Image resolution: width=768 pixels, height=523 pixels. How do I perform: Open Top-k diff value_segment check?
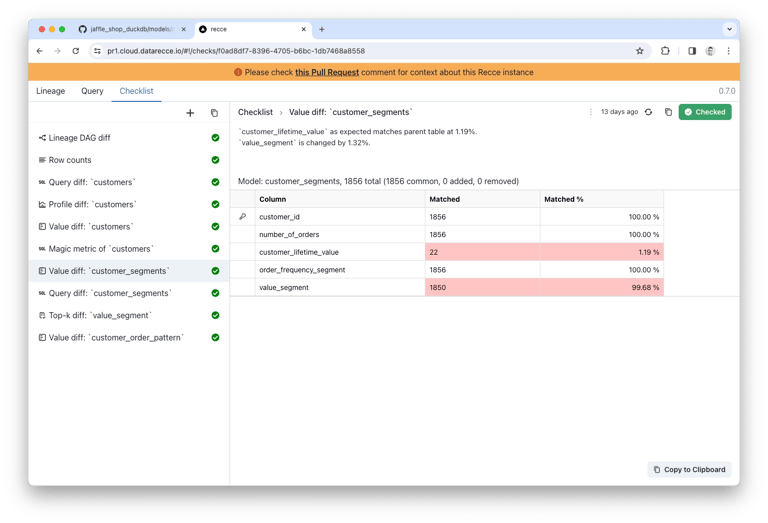[128, 315]
